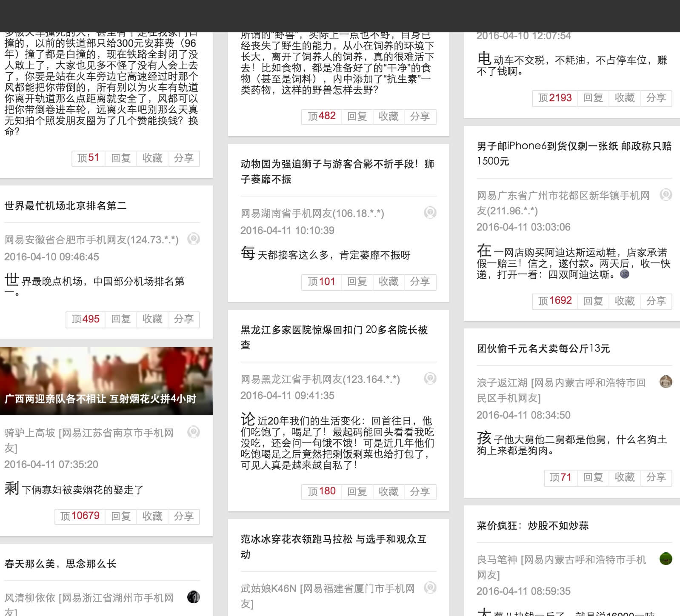This screenshot has height=616, width=680.
Task: Upvote the comment with 顶10679
Action: click(80, 516)
